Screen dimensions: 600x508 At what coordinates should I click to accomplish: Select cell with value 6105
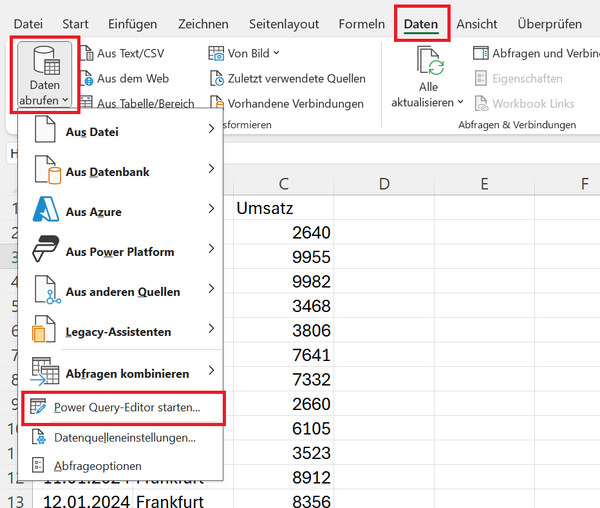point(284,428)
